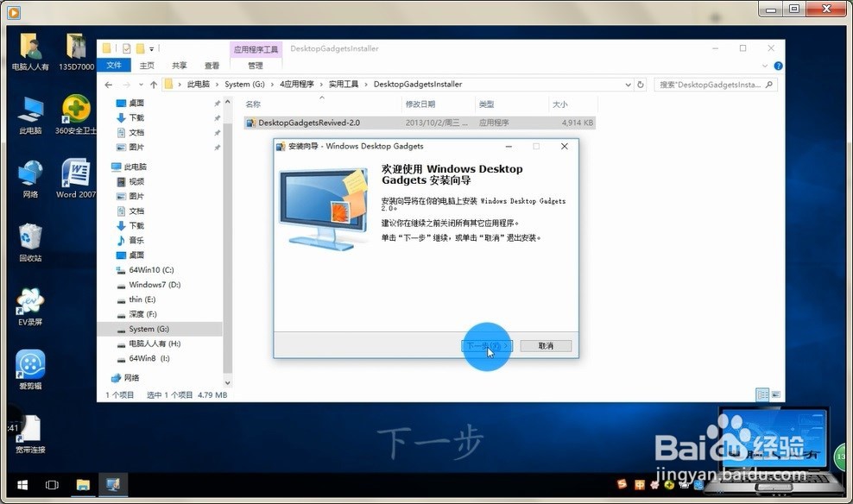Viewport: 853px width, 504px height.
Task: Click 实用工具 in the address breadcrumb
Action: point(344,85)
